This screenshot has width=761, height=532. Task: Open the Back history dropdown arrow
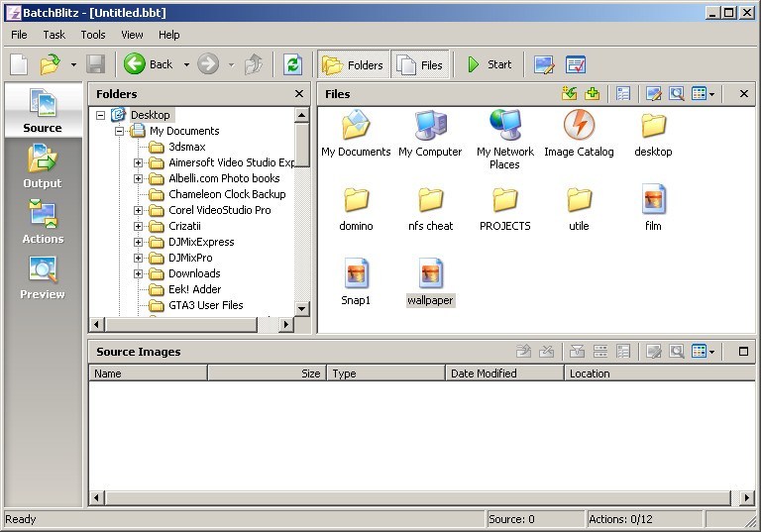coord(186,65)
